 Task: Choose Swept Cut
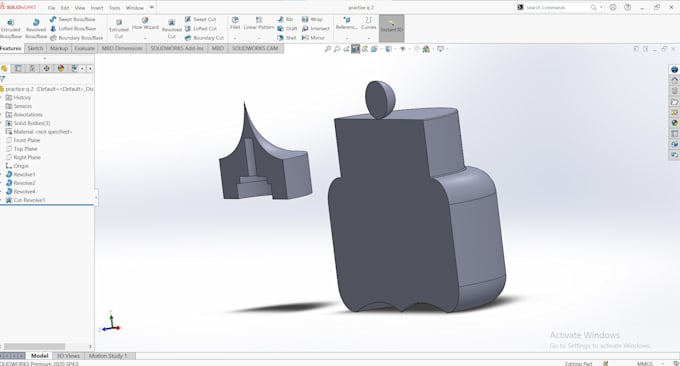[200, 19]
